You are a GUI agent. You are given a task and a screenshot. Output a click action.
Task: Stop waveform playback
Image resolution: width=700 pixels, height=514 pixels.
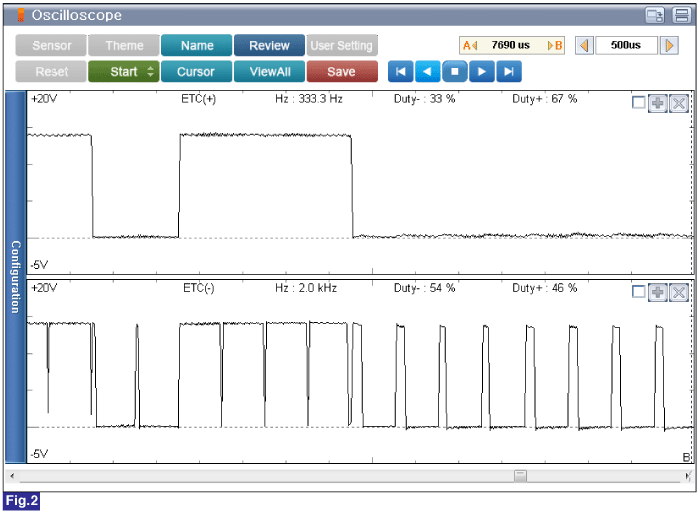(454, 71)
